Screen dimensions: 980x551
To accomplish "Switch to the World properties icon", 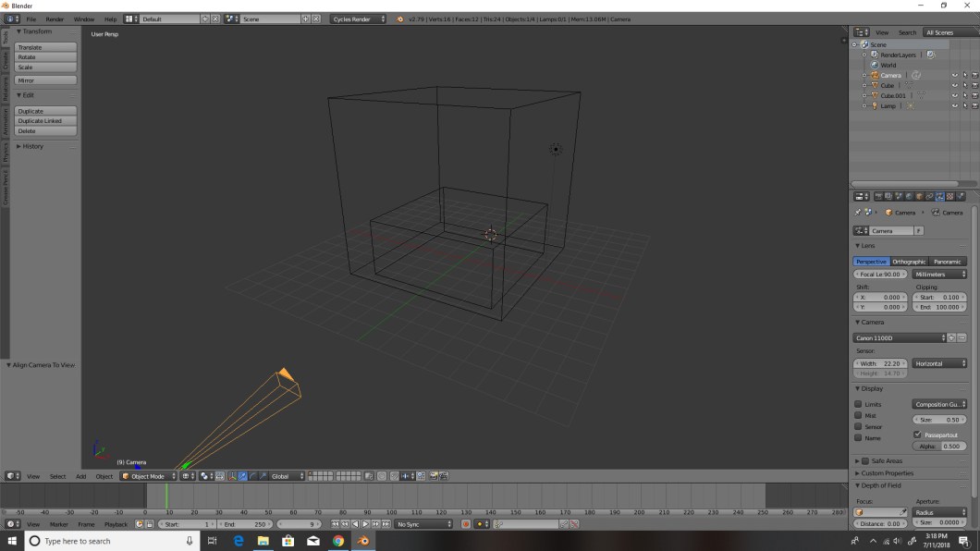I will [909, 196].
